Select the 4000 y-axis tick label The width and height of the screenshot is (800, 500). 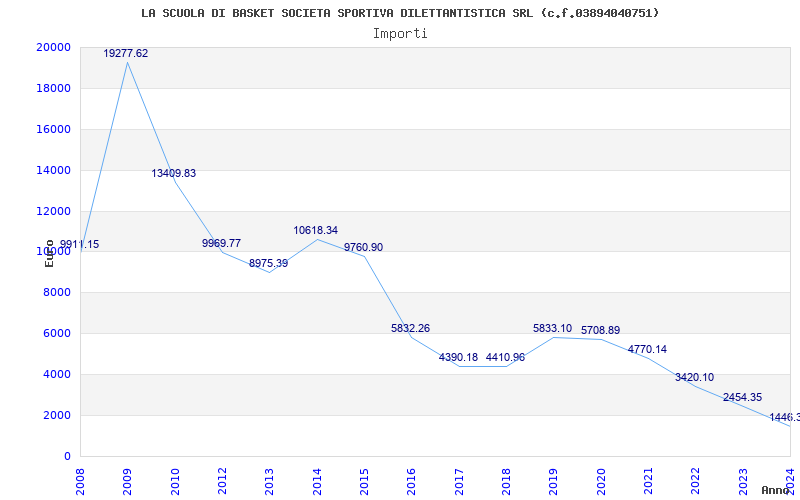pyautogui.click(x=57, y=374)
